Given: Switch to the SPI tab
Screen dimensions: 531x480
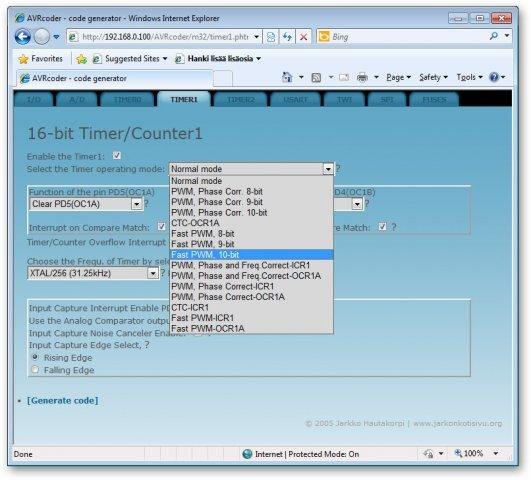Looking at the screenshot, I should (387, 100).
